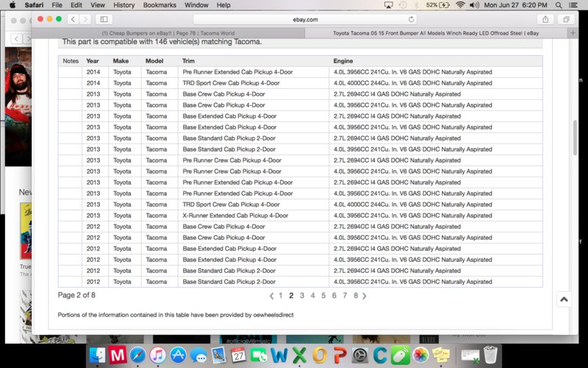Go to compatibility page 3
This screenshot has width=588, height=368.
point(302,296)
